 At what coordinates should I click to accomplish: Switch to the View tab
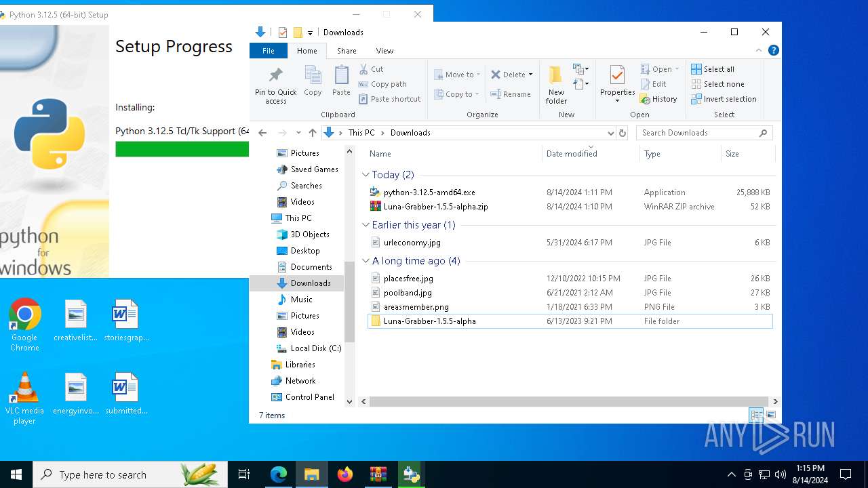coord(384,51)
